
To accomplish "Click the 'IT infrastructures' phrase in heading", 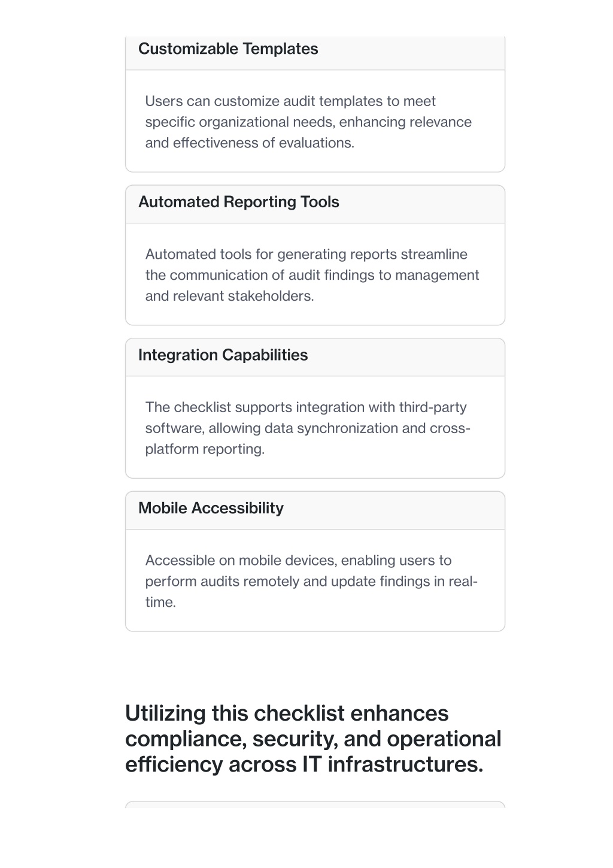I will click(x=392, y=764).
